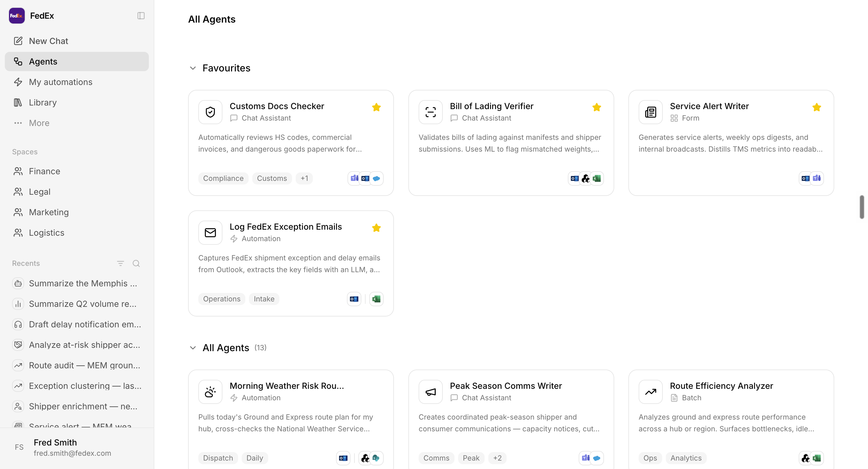Viewport: 868px width, 469px height.
Task: Select the Agents nav item
Action: coord(77,61)
